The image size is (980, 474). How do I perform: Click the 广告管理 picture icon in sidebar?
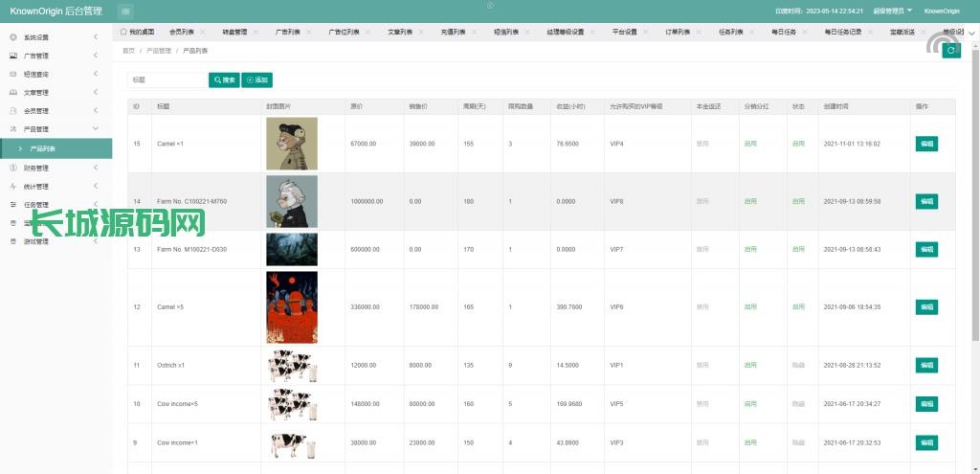tap(13, 56)
